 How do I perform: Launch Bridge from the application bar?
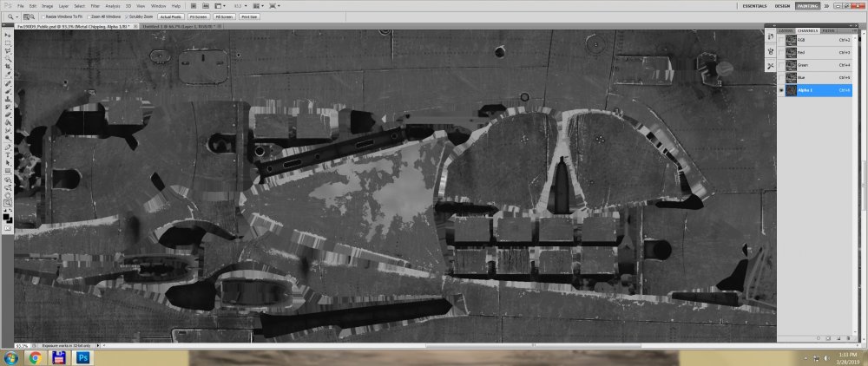[194, 5]
